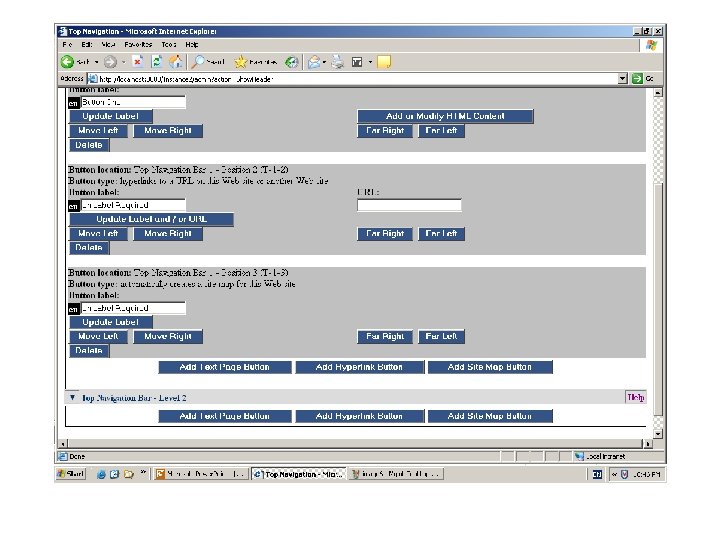Click the Edit page icon in toolbar

point(357,62)
